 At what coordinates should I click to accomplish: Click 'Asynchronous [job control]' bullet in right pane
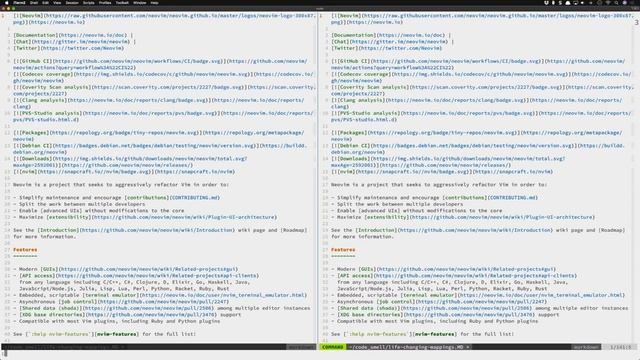click(x=439, y=302)
